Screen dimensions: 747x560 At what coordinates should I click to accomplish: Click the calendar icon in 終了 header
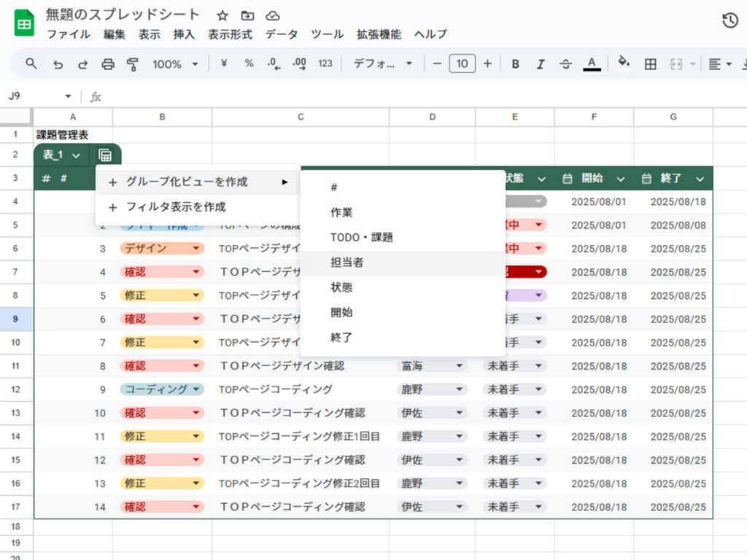tap(646, 179)
